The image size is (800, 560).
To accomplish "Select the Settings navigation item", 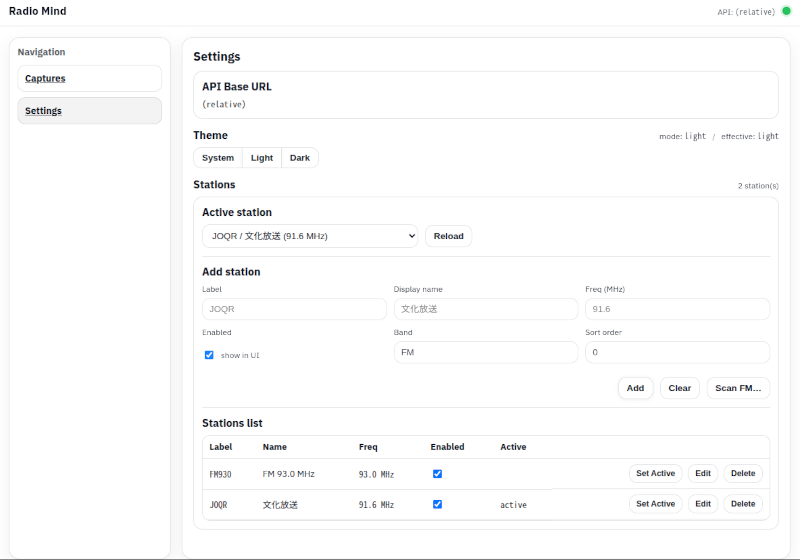I will (89, 111).
